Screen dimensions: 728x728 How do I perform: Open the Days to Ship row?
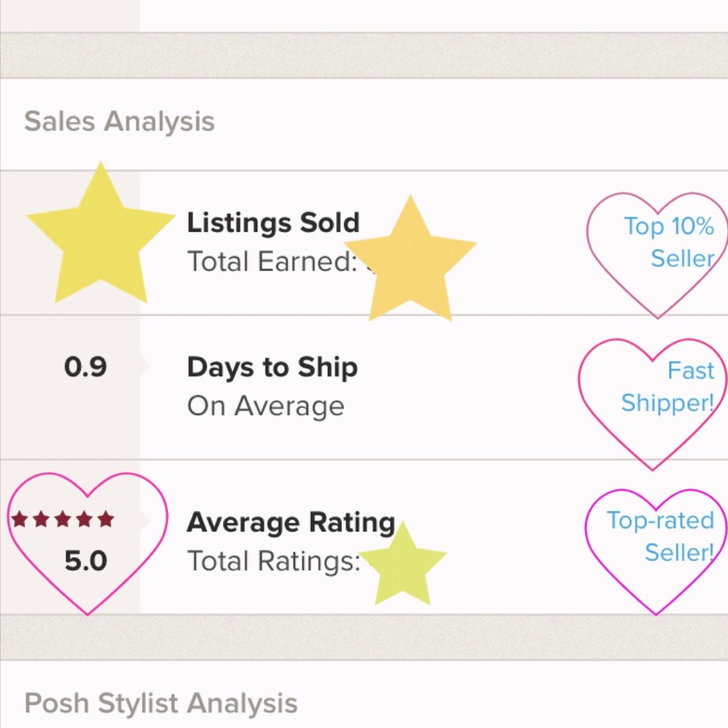pos(272,367)
